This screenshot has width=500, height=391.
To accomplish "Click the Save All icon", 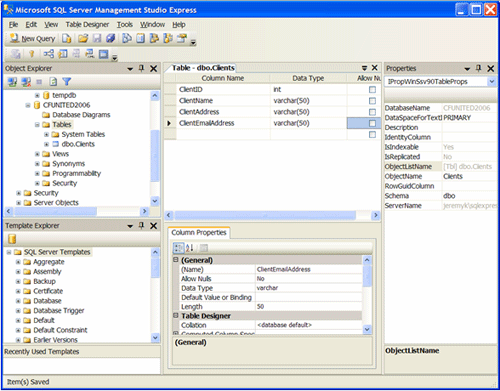I will [x=111, y=39].
